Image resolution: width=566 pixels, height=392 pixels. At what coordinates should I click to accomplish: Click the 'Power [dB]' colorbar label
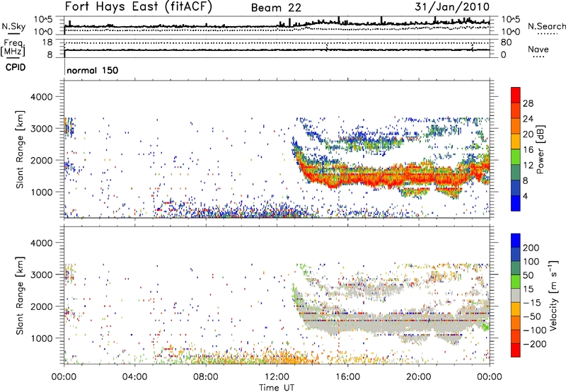pyautogui.click(x=541, y=149)
